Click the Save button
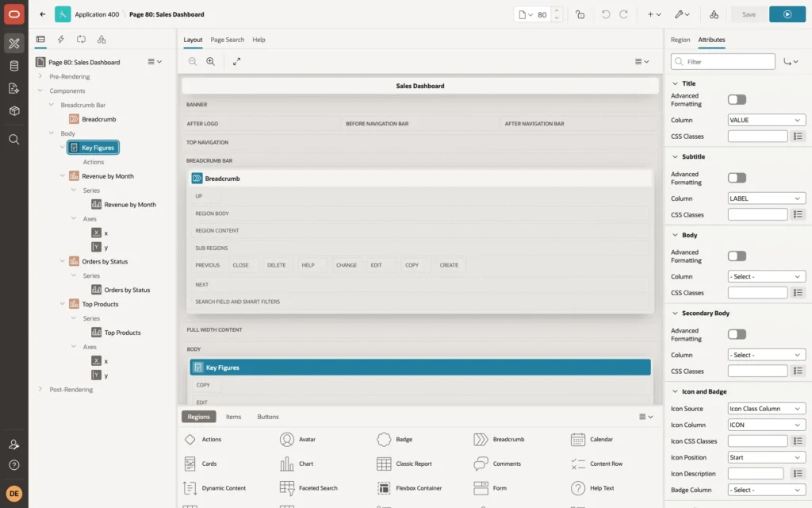 pyautogui.click(x=749, y=14)
